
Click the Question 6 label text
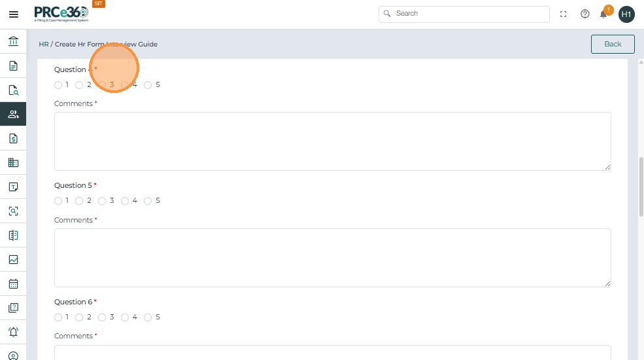click(x=73, y=302)
